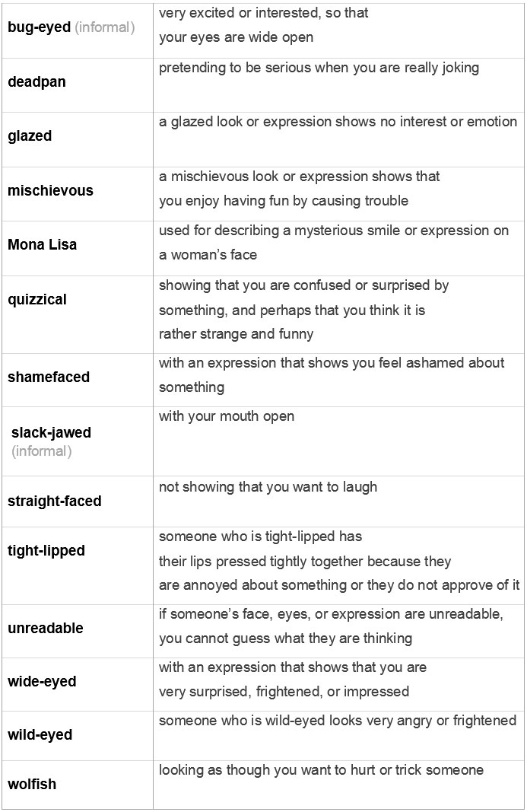Click the informal label under slack-jawed
Viewport: 527px width, 812px height.
pos(41,451)
